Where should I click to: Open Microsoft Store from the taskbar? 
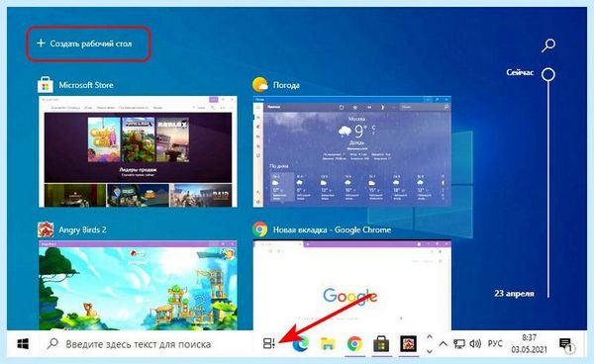click(x=381, y=344)
